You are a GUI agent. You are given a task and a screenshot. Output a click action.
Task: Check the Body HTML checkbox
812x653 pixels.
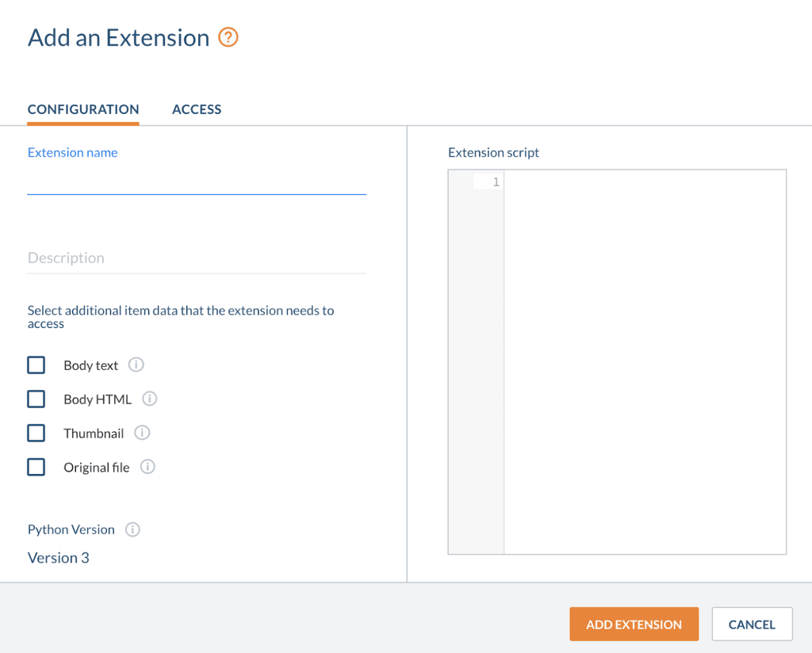(36, 399)
